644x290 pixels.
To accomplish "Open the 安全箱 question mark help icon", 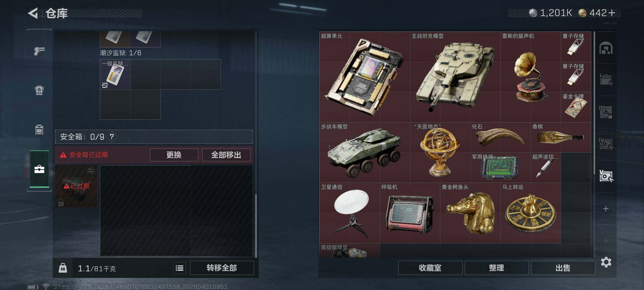I will [112, 137].
